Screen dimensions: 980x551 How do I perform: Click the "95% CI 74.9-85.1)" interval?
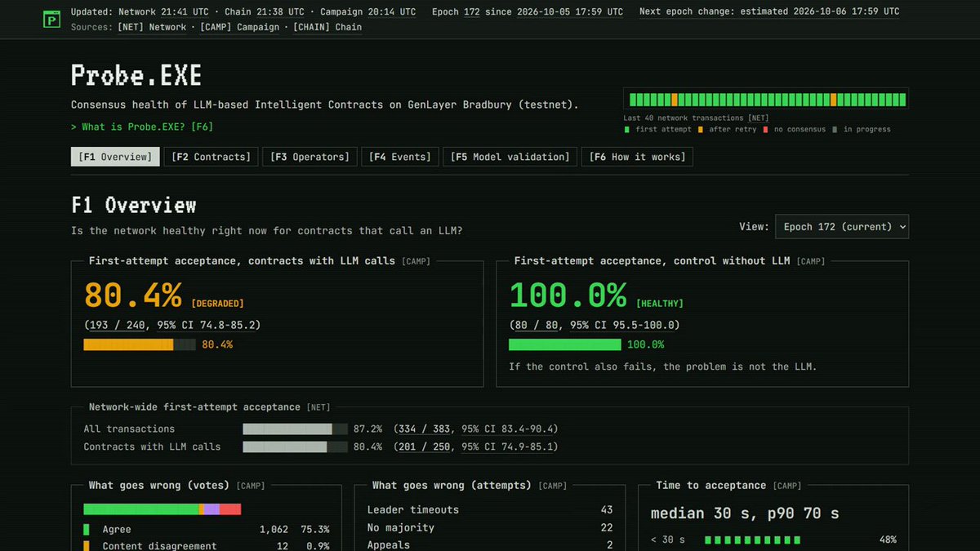pyautogui.click(x=510, y=447)
